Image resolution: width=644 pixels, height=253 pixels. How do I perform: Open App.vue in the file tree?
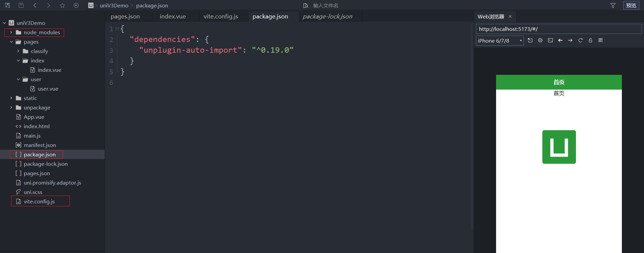[x=34, y=117]
